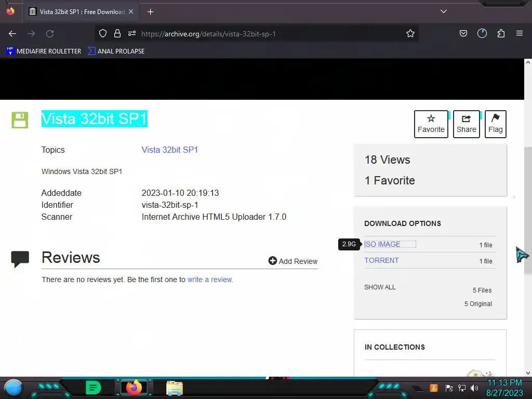Open the Vista 32bit SP1 topic link

tap(170, 150)
